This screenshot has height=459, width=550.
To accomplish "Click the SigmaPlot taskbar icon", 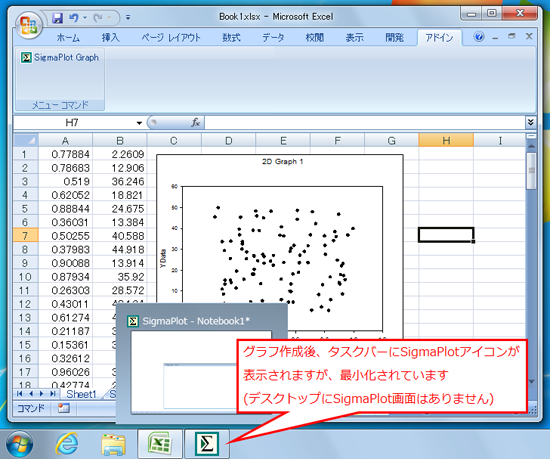I will 207,444.
